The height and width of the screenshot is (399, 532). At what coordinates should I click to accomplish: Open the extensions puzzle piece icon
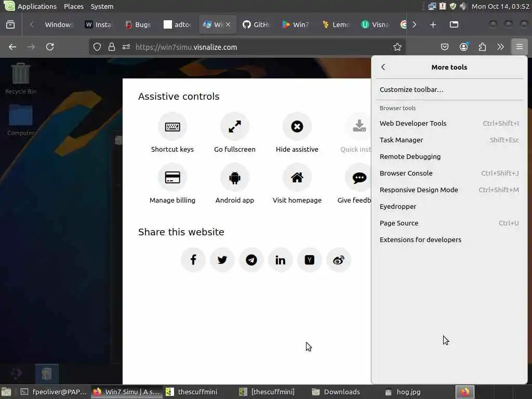[x=482, y=47]
